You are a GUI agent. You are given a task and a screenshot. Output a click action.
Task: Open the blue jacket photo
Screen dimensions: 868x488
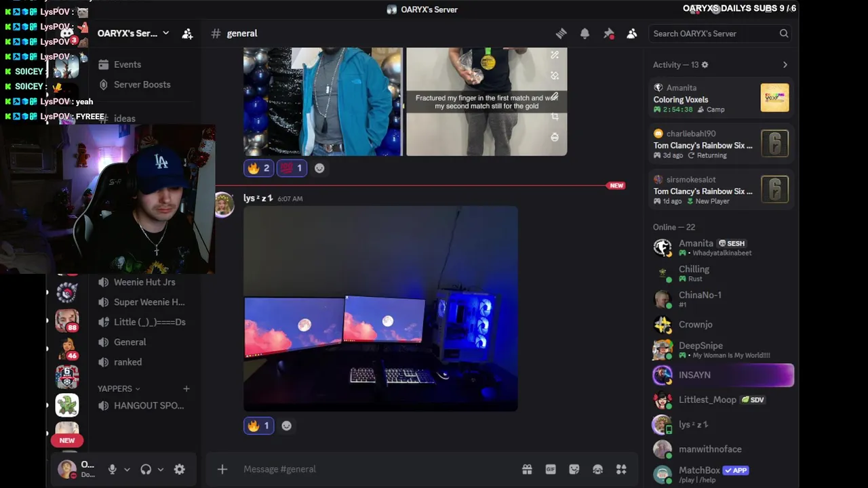coord(323,102)
